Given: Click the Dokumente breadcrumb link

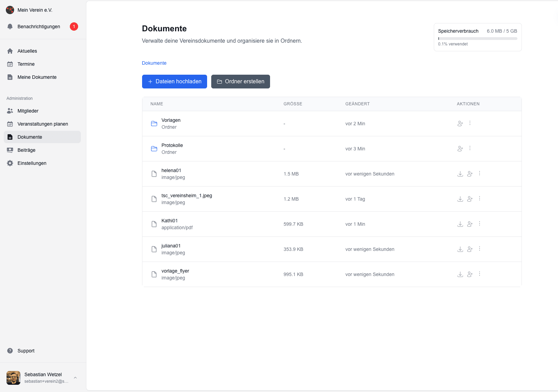Looking at the screenshot, I should tap(154, 63).
